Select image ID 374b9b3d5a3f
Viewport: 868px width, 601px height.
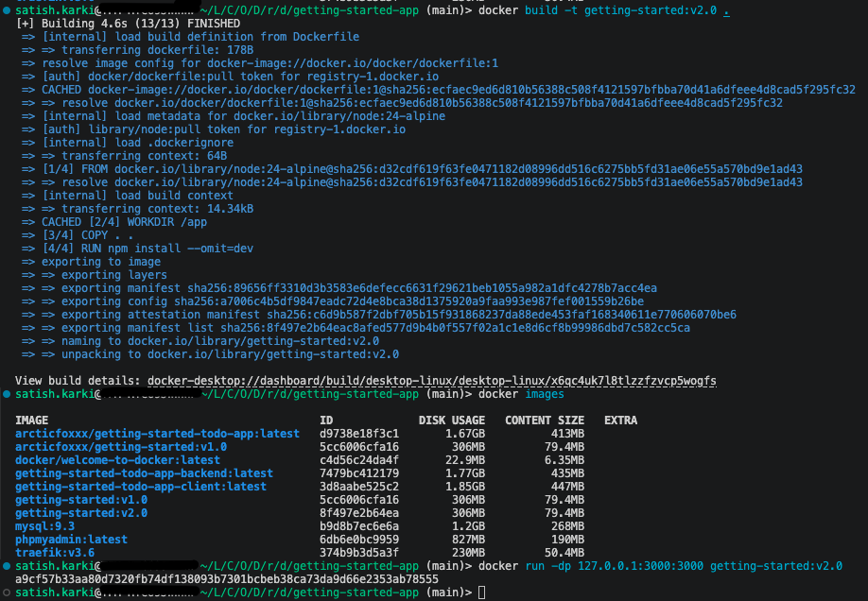click(x=359, y=553)
